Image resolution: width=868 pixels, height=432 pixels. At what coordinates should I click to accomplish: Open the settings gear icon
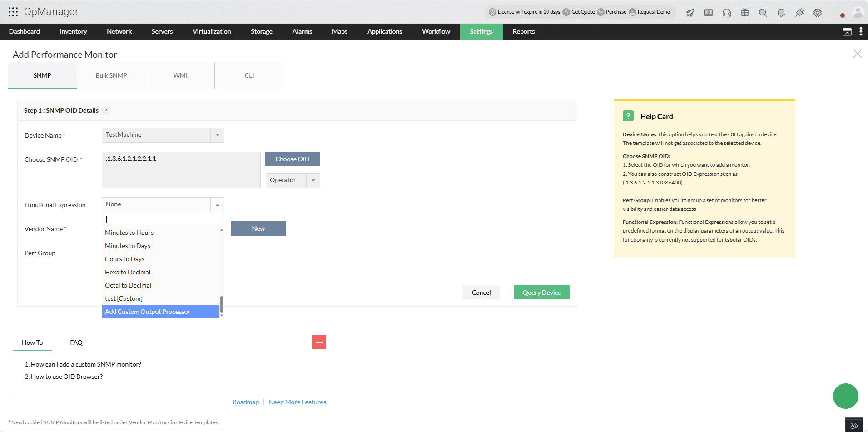818,13
